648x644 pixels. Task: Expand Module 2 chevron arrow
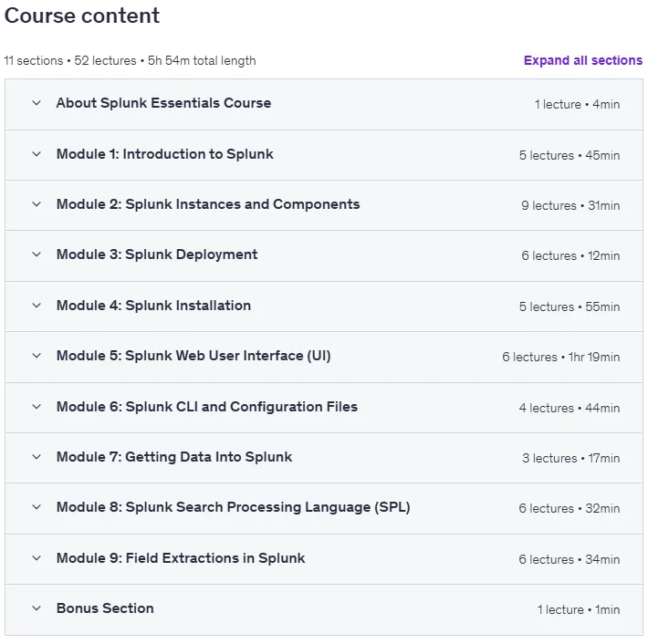point(37,204)
